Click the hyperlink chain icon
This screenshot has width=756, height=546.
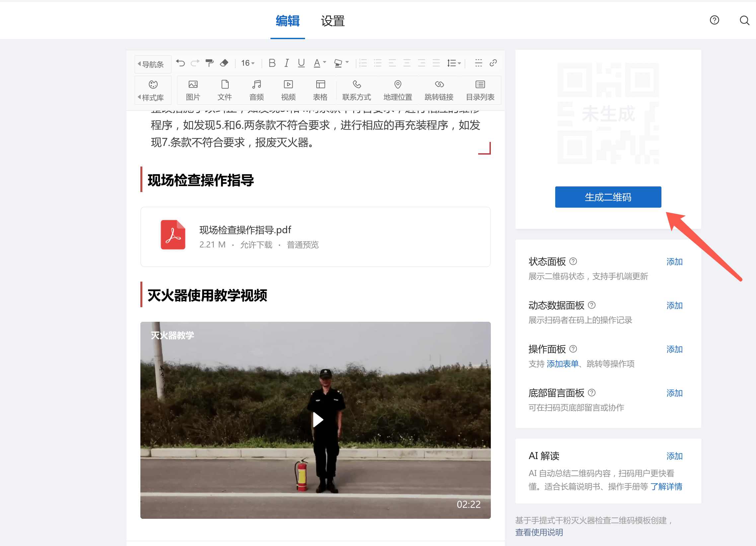tap(493, 63)
